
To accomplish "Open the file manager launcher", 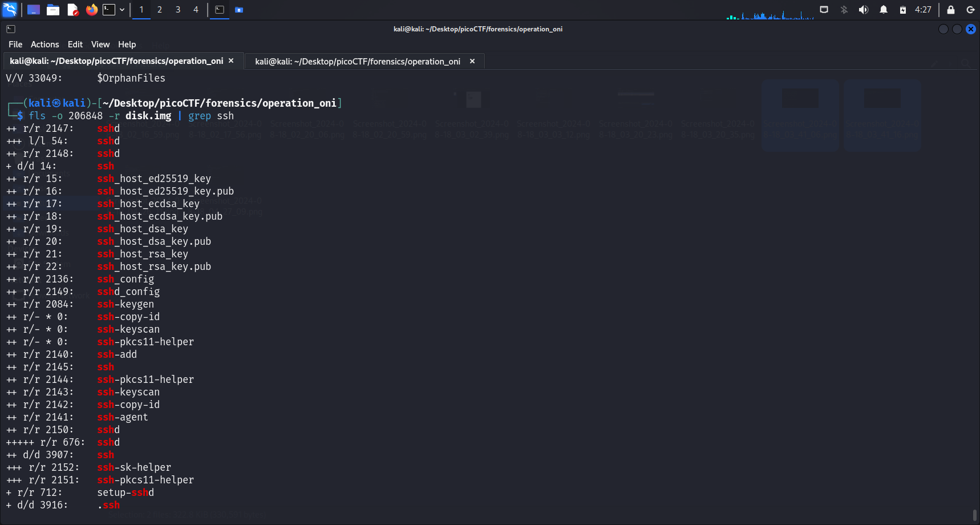I will coord(53,10).
